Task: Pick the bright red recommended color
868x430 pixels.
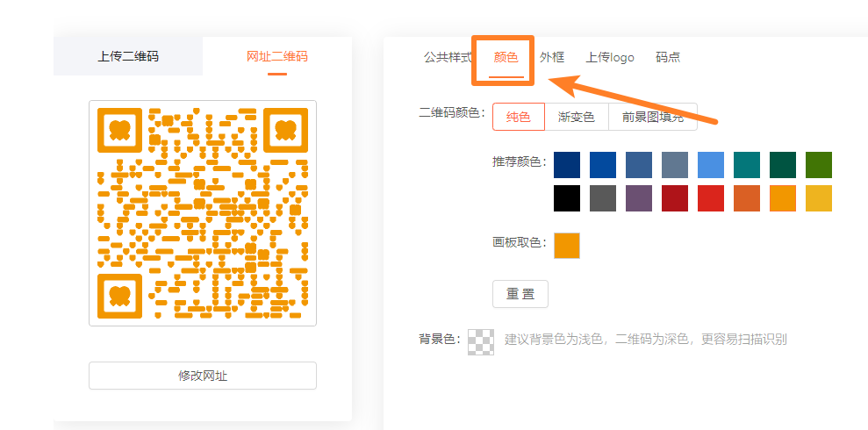Action: [x=711, y=198]
